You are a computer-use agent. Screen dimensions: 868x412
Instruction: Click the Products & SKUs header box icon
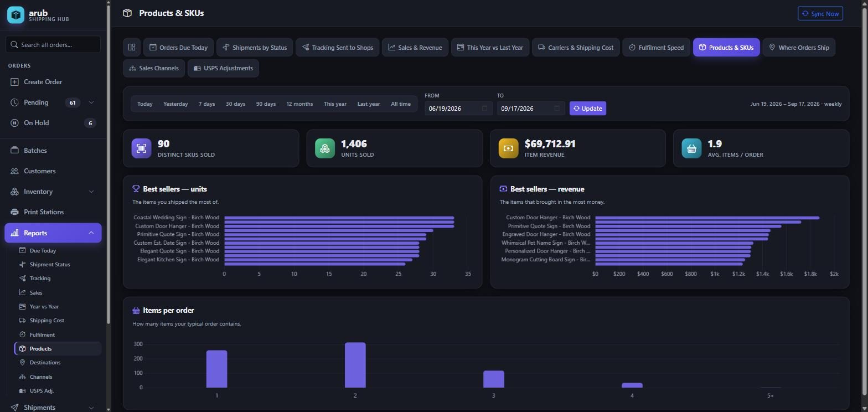pos(127,13)
